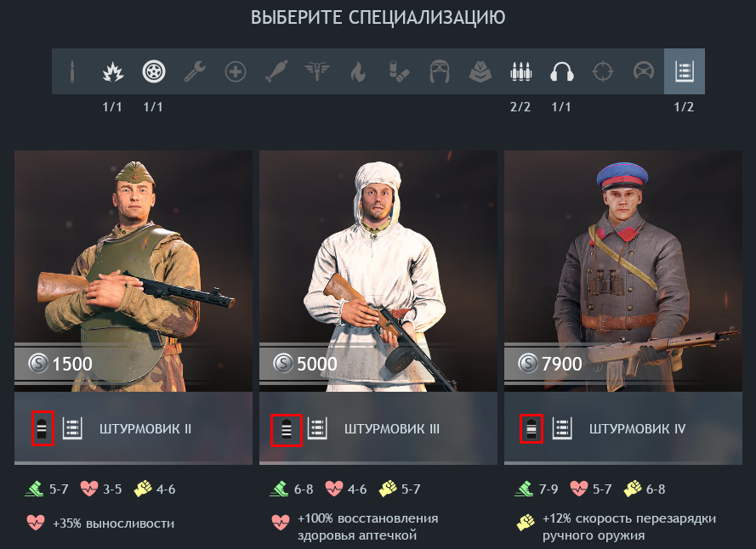
Task: Select the steering wheel tanker icon
Action: pos(644,72)
